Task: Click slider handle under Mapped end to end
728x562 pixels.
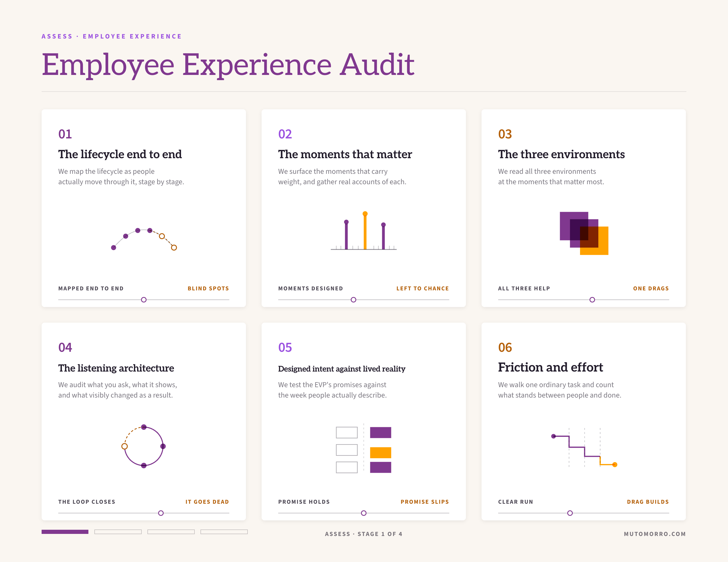Action: pos(144,300)
